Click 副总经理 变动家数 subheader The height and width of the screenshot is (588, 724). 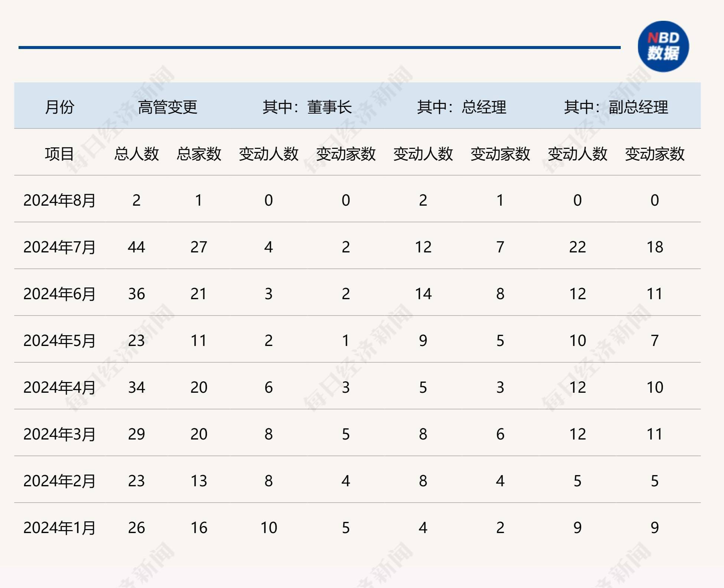tap(655, 154)
